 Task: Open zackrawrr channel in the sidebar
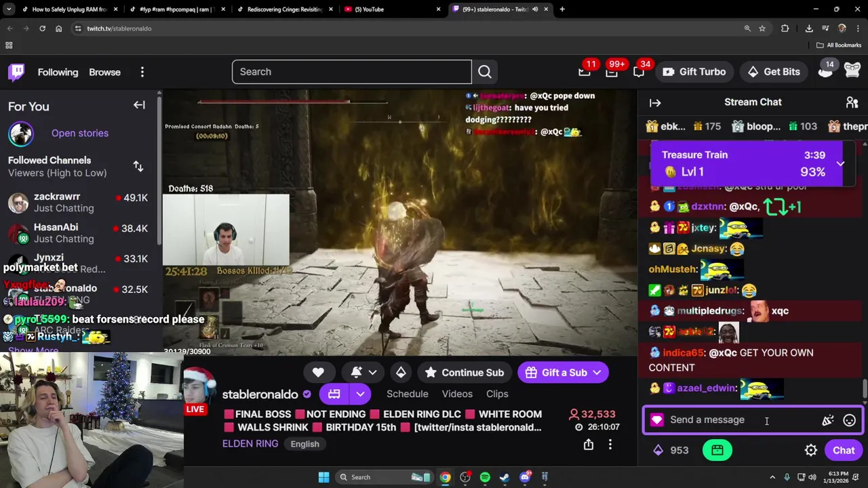click(x=79, y=203)
